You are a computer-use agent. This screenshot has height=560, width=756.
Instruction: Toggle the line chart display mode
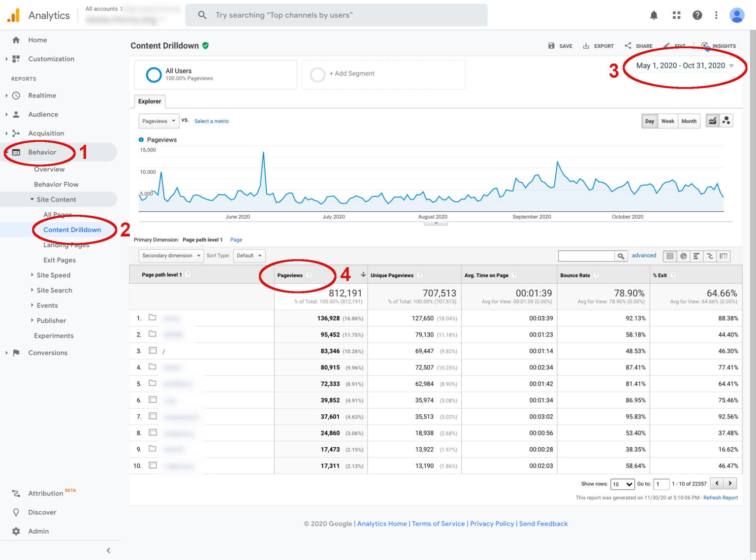[712, 120]
